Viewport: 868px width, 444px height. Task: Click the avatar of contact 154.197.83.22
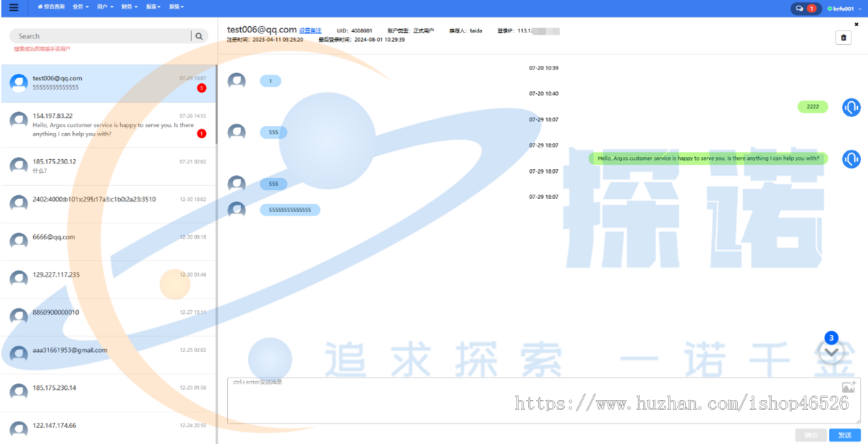pyautogui.click(x=19, y=121)
